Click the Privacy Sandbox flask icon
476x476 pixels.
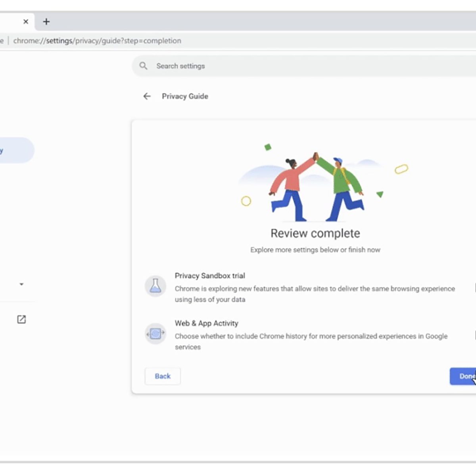click(x=155, y=286)
